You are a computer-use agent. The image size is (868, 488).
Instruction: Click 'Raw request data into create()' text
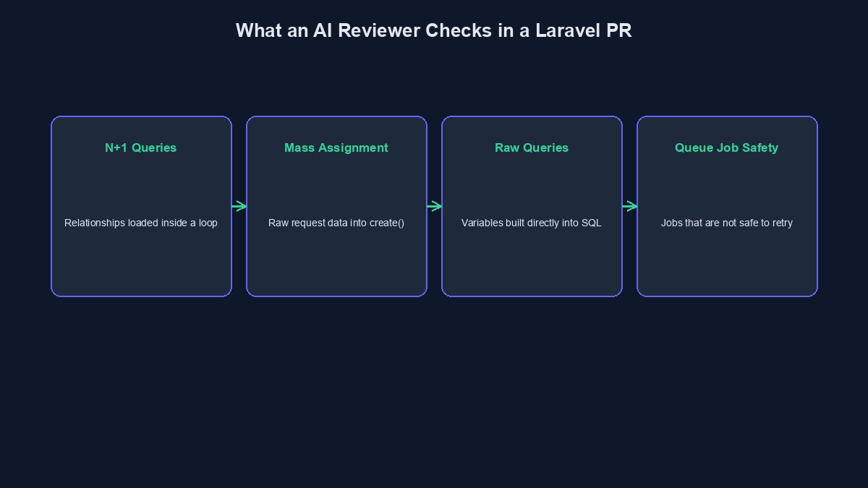pyautogui.click(x=336, y=223)
